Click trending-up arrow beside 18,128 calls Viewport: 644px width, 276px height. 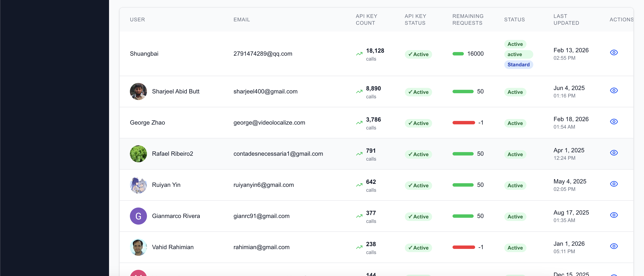click(359, 54)
